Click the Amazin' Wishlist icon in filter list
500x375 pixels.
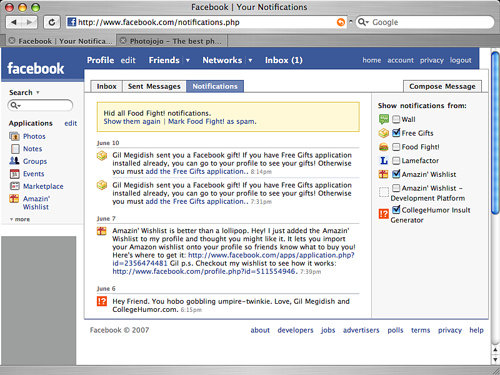(x=383, y=174)
